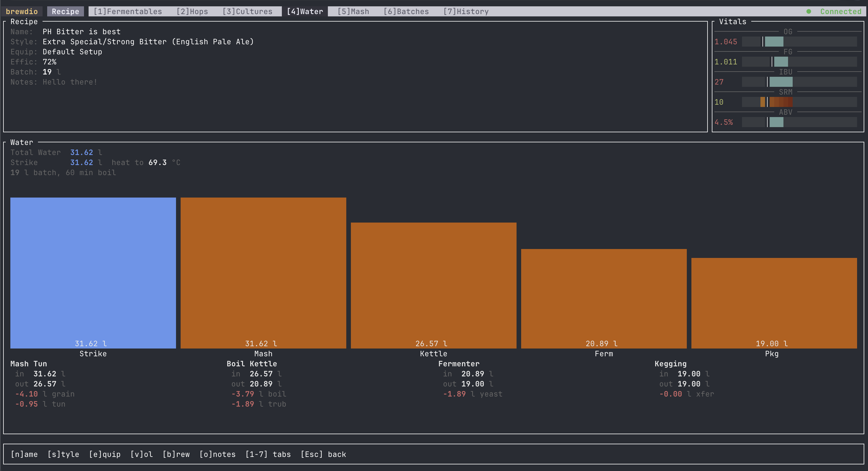
Task: Open the [7]History tab
Action: pyautogui.click(x=466, y=11)
